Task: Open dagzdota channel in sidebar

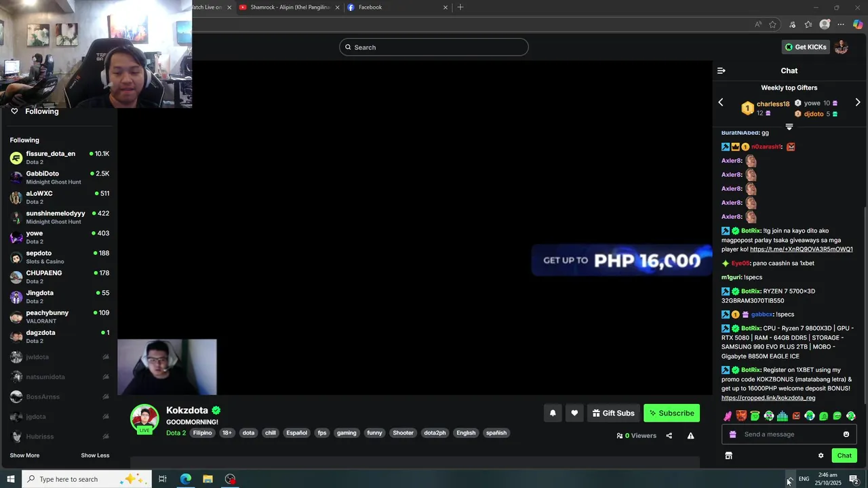Action: pos(60,337)
